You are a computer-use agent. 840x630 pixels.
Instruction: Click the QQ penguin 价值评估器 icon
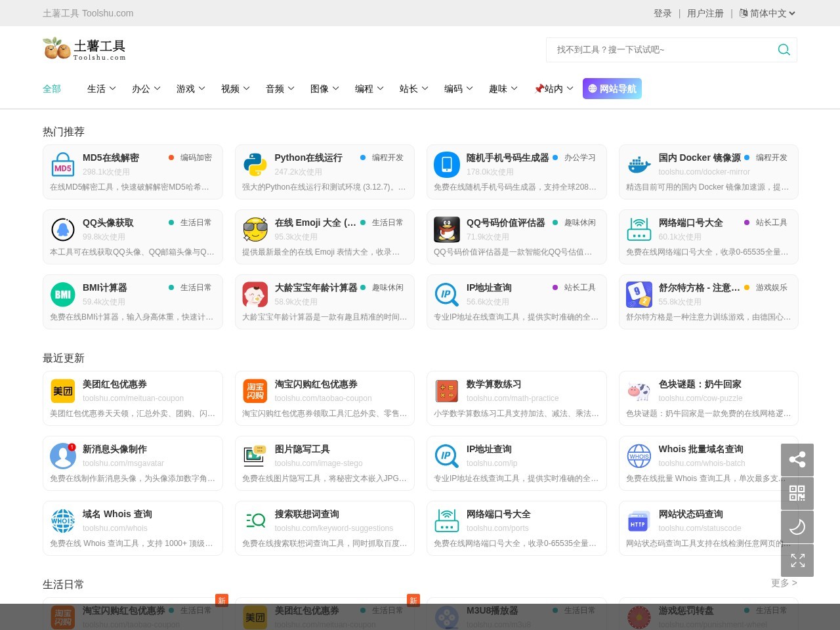[447, 230]
